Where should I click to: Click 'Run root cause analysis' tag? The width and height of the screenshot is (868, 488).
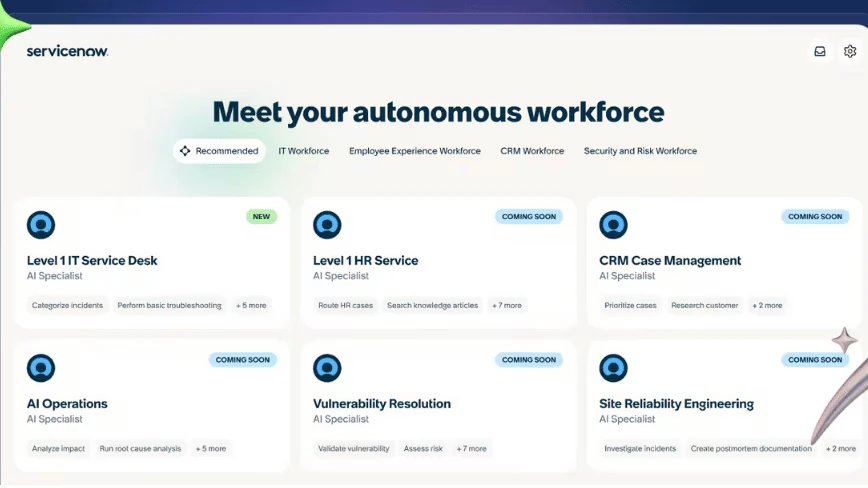[140, 449]
